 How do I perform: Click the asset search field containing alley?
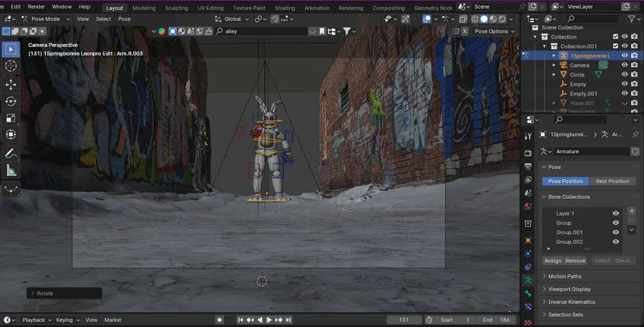(261, 31)
